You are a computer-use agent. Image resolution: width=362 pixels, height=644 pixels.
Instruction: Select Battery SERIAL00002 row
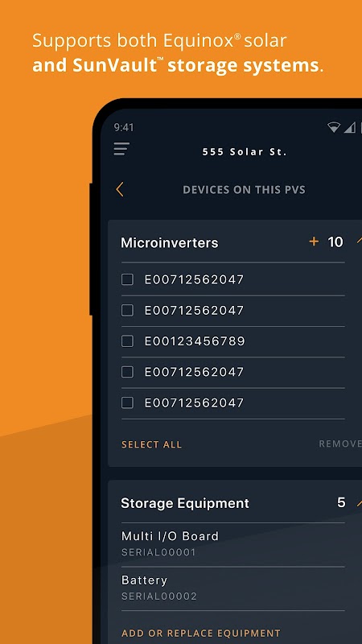coord(232,588)
